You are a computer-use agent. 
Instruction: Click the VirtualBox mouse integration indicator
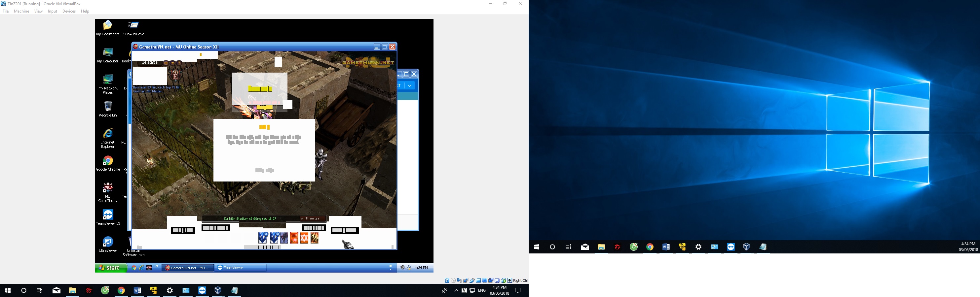(x=503, y=281)
